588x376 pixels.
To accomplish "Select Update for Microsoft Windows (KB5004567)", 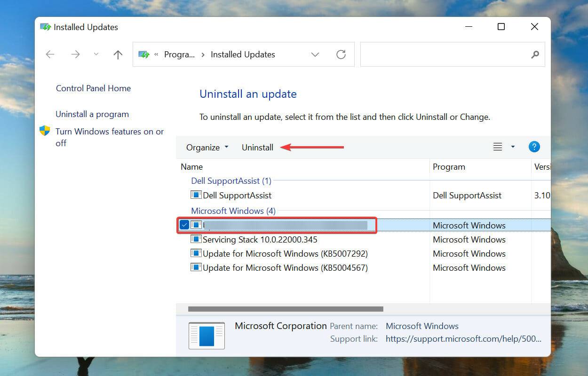I will [x=285, y=268].
